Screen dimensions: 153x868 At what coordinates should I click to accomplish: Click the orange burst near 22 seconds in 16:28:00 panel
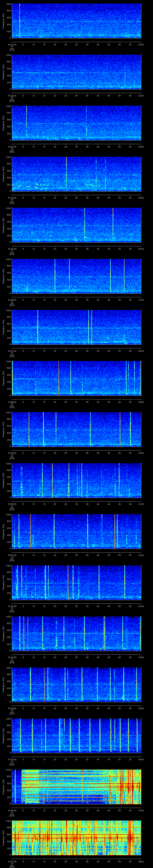pos(59,378)
